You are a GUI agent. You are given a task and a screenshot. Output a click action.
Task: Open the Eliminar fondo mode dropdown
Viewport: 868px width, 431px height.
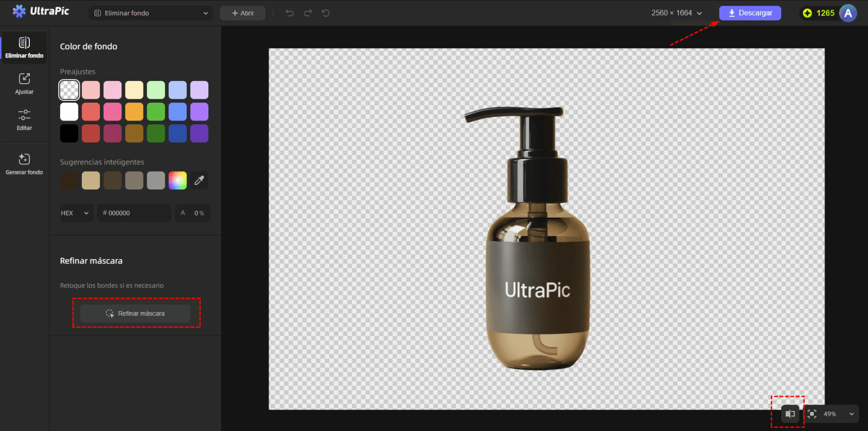click(x=151, y=13)
